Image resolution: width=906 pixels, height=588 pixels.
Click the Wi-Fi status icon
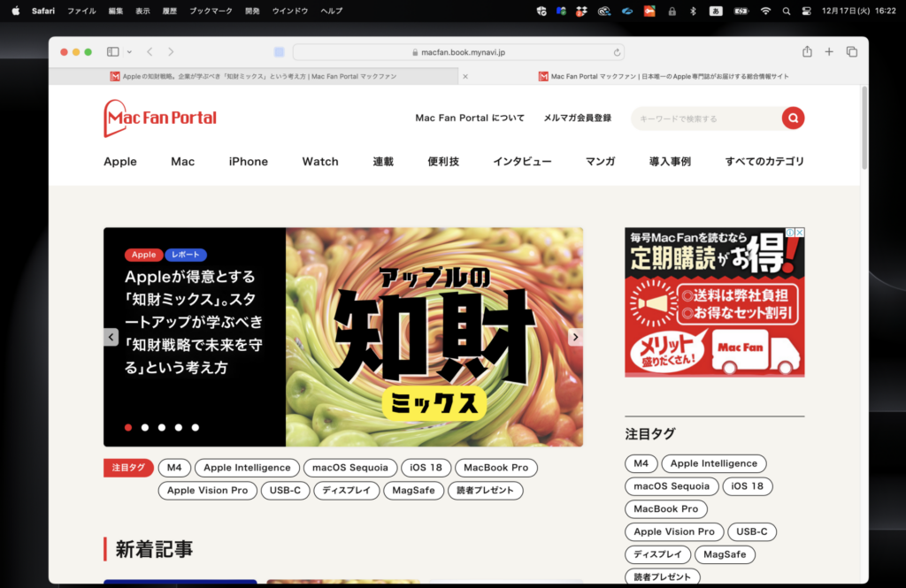click(765, 11)
